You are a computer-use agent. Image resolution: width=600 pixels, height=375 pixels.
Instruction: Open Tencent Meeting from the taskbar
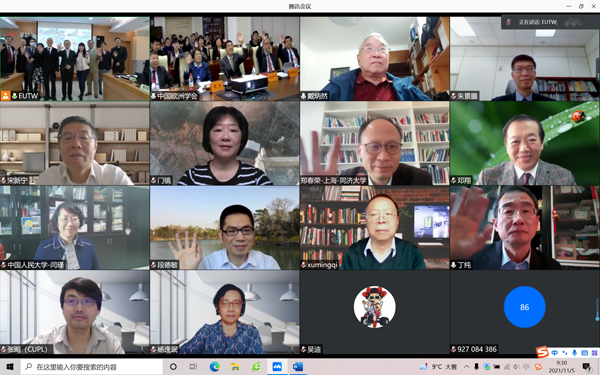tap(277, 367)
